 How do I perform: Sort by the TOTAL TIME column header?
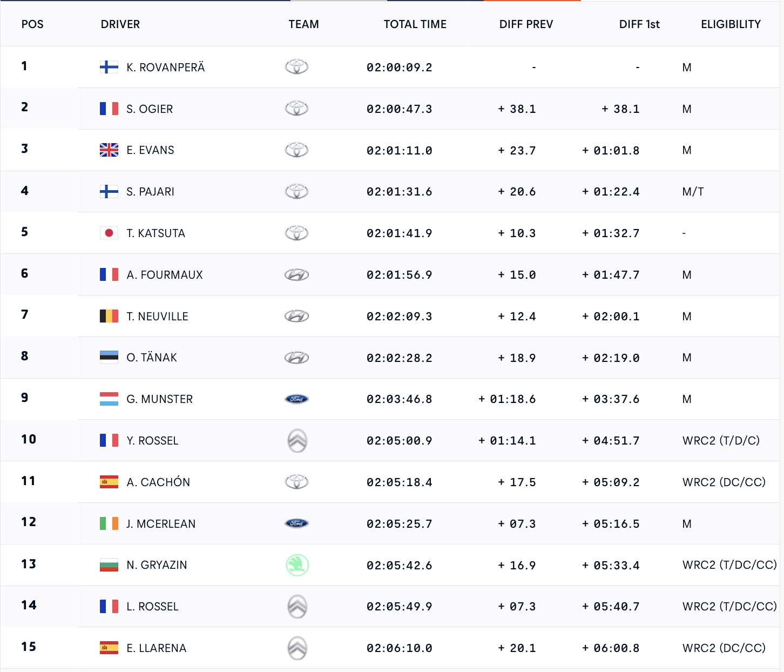[415, 24]
